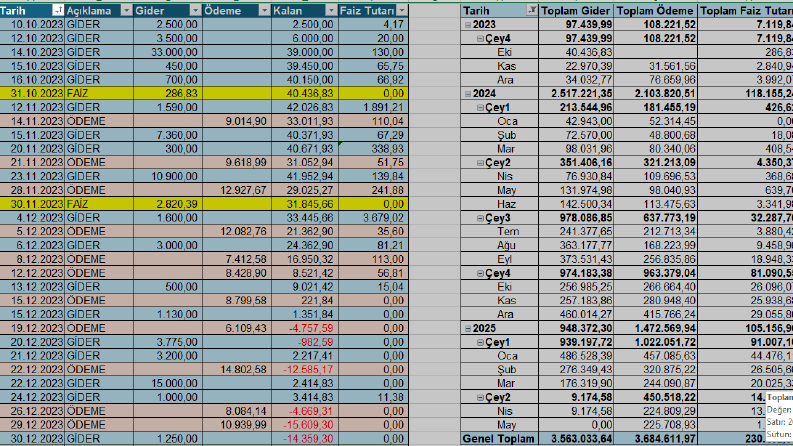Open the Ödeme column filter dropdown
The width and height of the screenshot is (793, 446).
tap(264, 11)
